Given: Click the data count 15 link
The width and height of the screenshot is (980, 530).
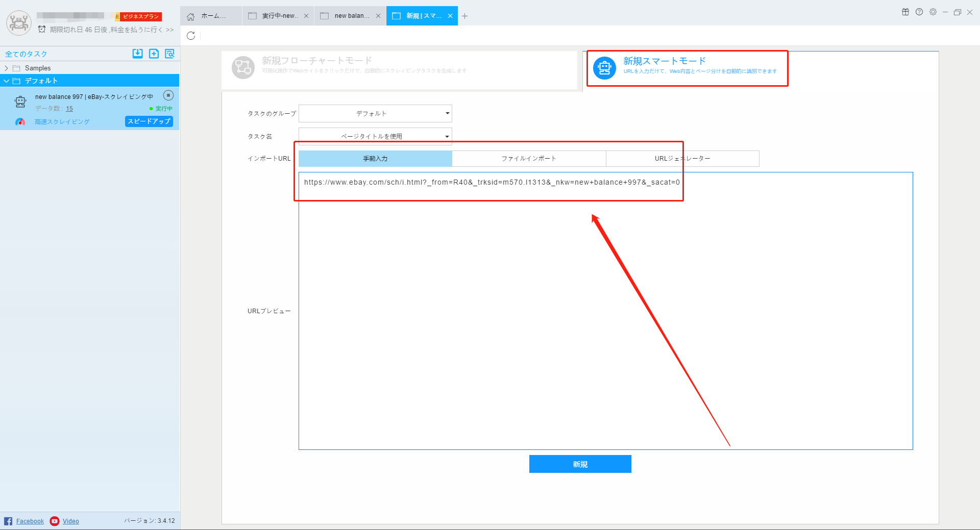Looking at the screenshot, I should click(69, 109).
